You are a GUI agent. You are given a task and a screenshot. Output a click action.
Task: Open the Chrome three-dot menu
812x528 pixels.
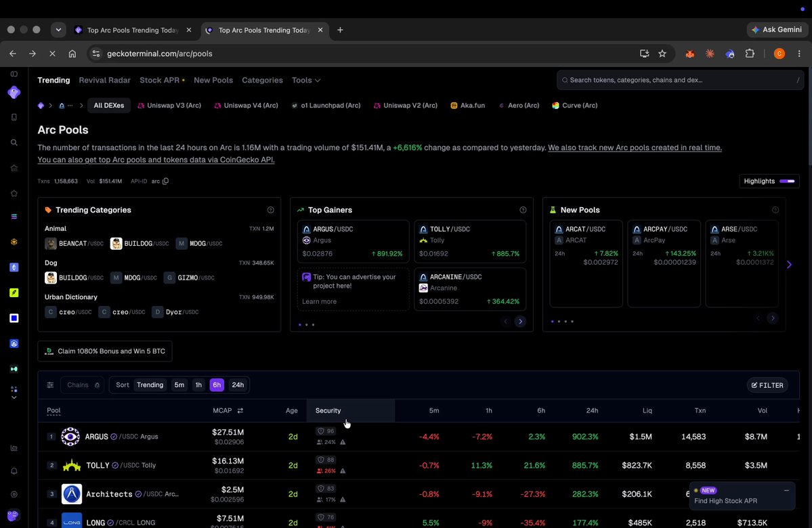tap(800, 54)
